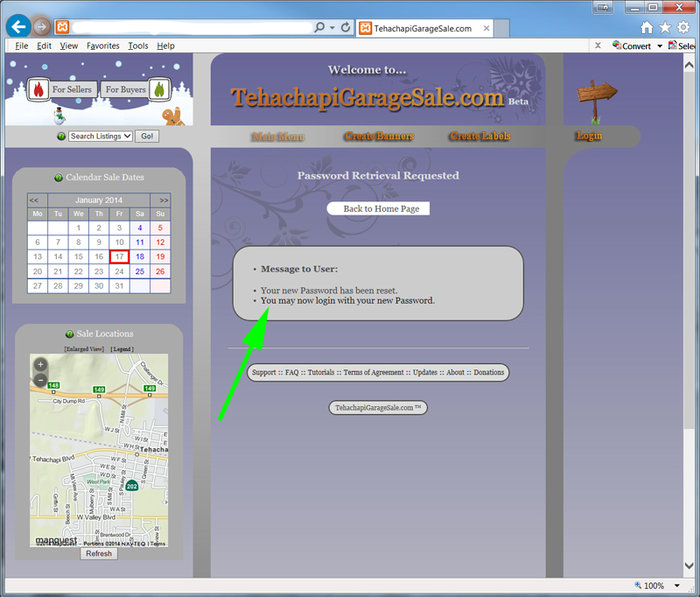Open the For Buyers button
Image resolution: width=700 pixels, height=597 pixels.
click(x=125, y=89)
